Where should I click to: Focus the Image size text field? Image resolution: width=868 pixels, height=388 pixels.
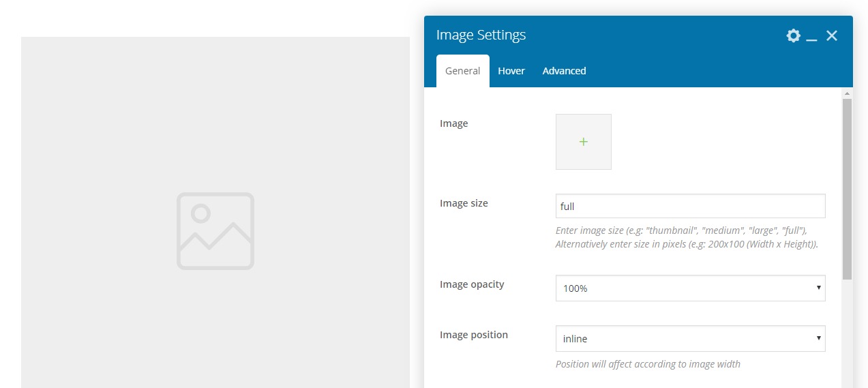click(x=690, y=206)
